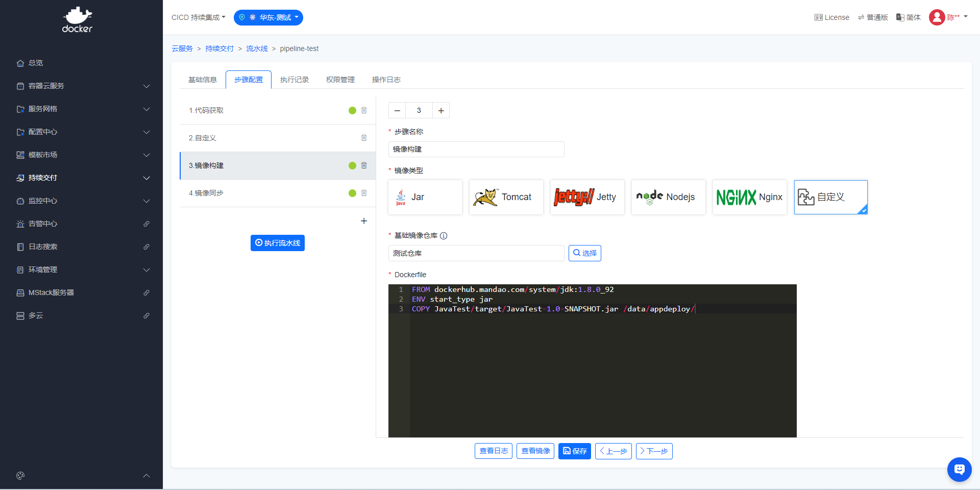Image resolution: width=980 pixels, height=490 pixels.
Task: Click the user avatar icon
Action: pos(937,17)
